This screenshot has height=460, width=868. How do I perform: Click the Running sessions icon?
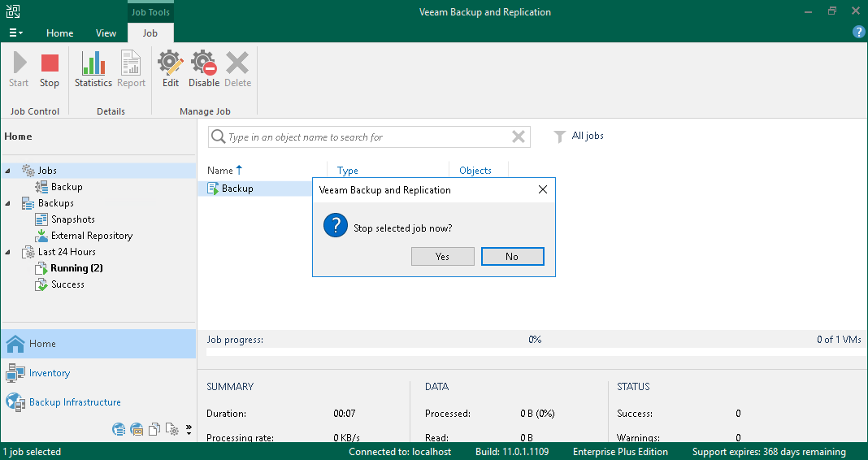pos(41,268)
